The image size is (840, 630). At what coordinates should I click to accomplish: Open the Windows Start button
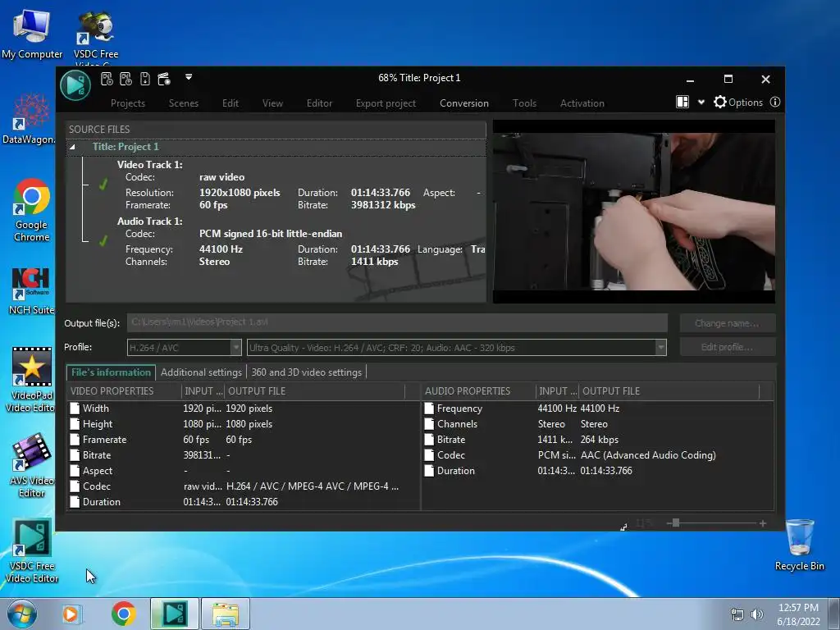click(22, 614)
